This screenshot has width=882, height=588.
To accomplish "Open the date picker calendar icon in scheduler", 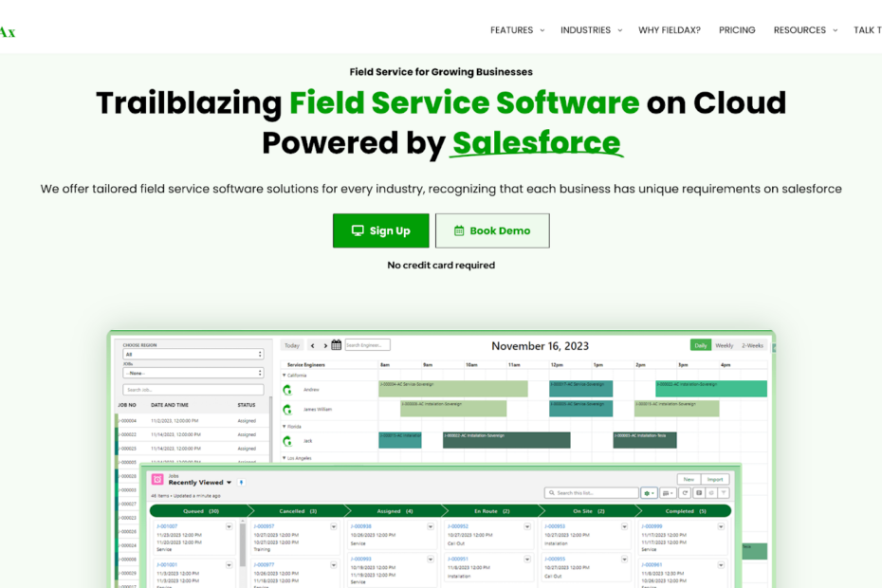I will (x=337, y=345).
